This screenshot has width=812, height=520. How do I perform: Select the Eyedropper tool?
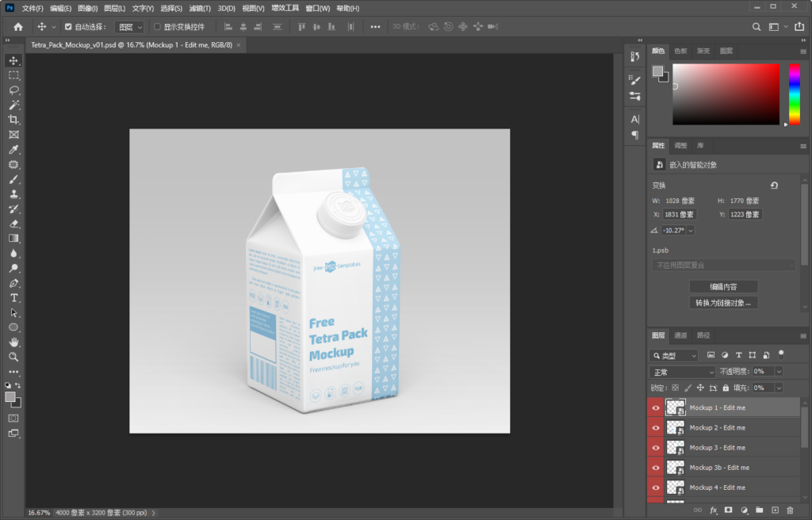[x=13, y=150]
